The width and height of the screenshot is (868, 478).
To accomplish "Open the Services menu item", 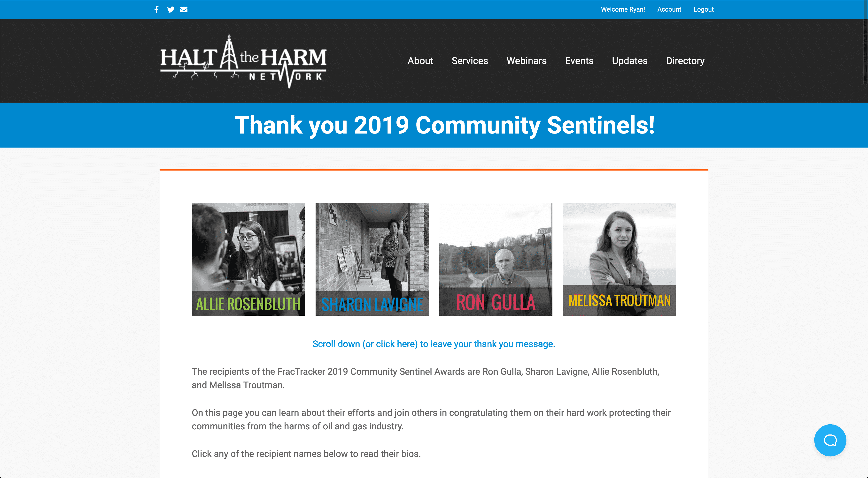I will (470, 60).
